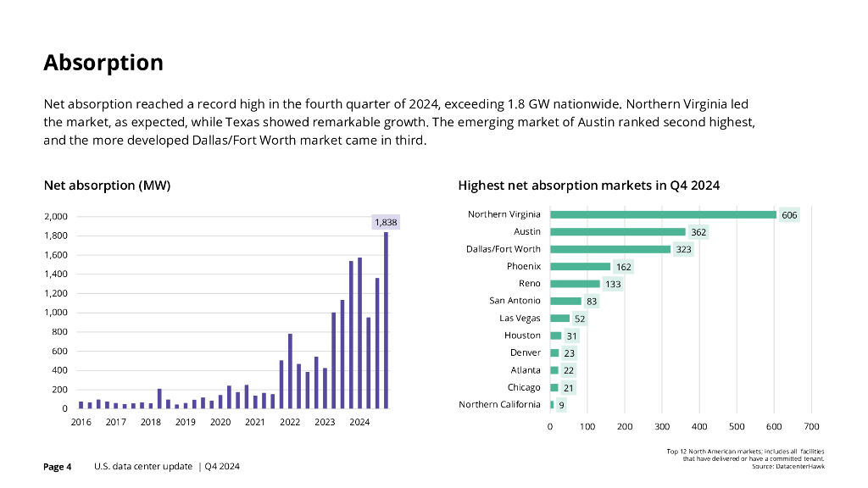Click the Reno market label
Screen dimensions: 868x488
click(529, 283)
